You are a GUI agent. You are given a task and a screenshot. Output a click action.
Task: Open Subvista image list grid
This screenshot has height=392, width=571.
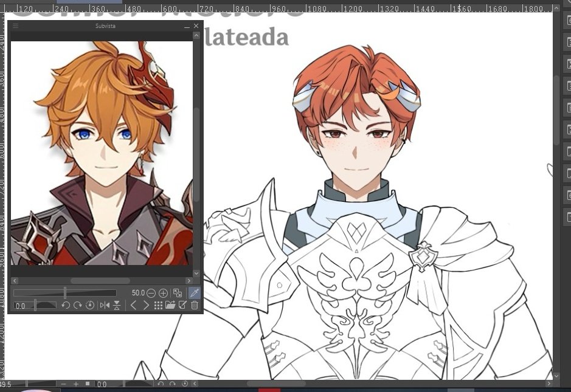click(x=158, y=305)
